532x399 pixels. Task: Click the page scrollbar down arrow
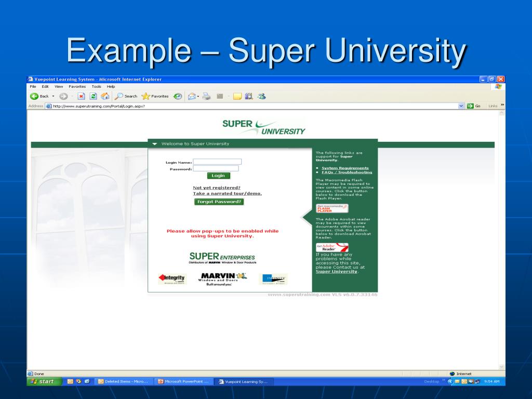(x=501, y=367)
